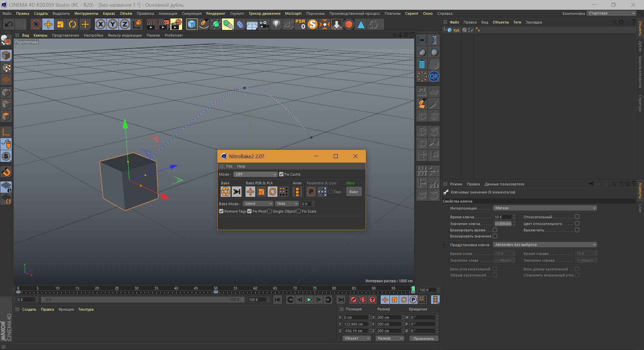Click NitroBake recycle Bake icon
644x350 pixels.
pyautogui.click(x=225, y=192)
